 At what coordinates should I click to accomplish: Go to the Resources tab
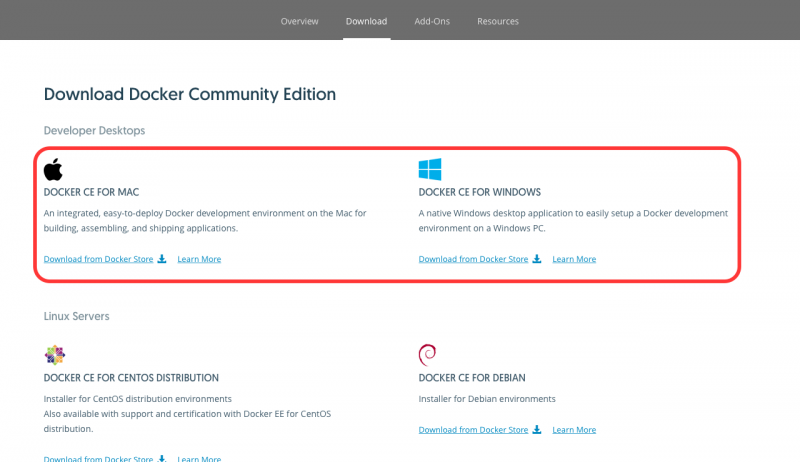click(497, 21)
